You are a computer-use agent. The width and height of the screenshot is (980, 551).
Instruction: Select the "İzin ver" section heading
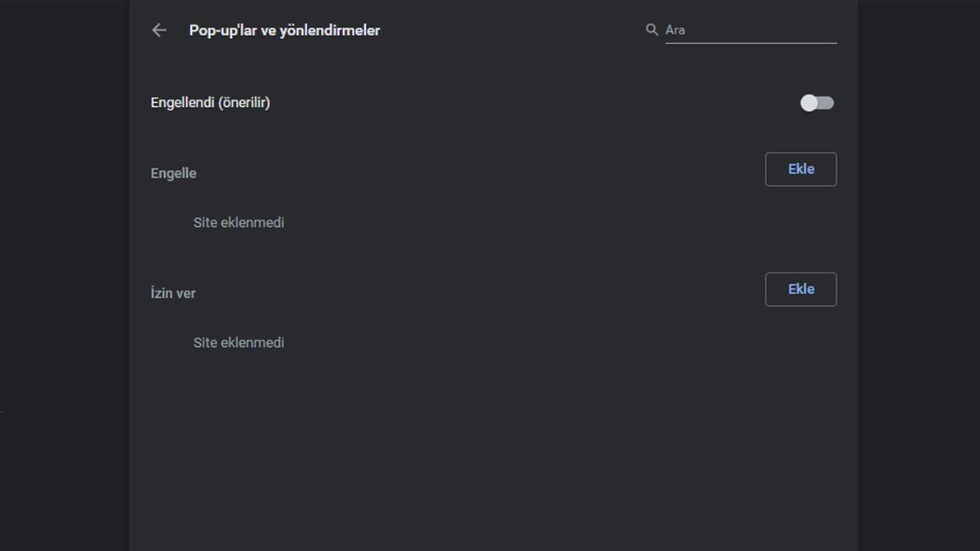(173, 293)
